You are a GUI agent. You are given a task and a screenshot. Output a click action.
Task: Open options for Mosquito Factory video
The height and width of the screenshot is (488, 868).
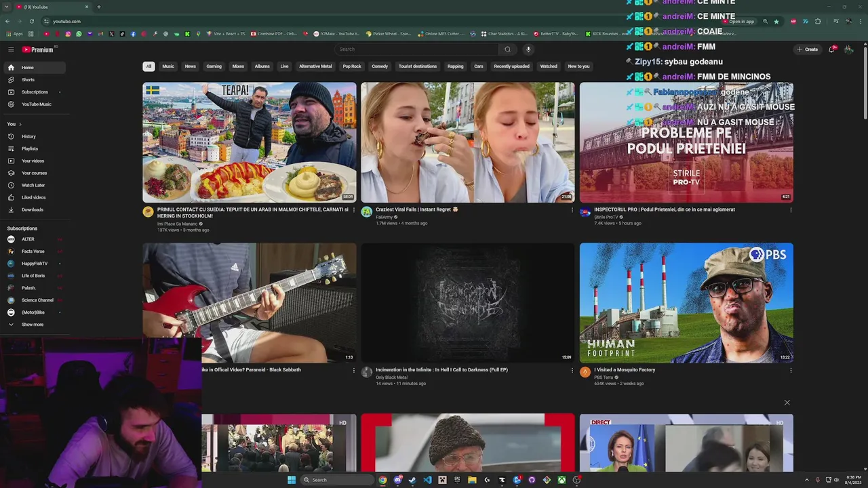coord(790,370)
